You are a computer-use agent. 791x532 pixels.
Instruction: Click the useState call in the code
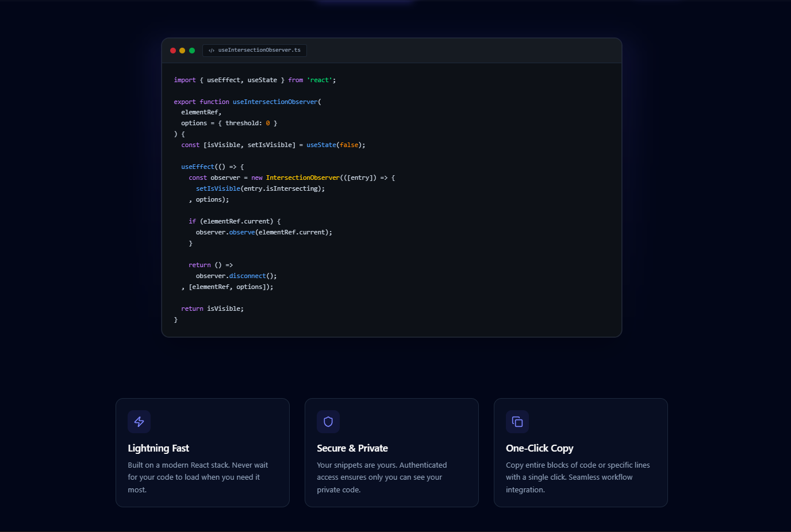321,144
